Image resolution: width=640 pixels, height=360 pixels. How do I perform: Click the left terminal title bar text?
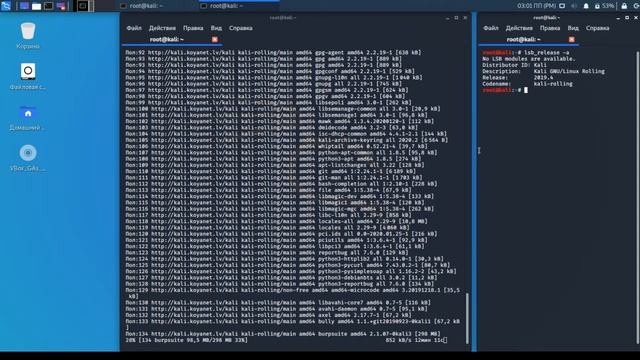[x=282, y=18]
